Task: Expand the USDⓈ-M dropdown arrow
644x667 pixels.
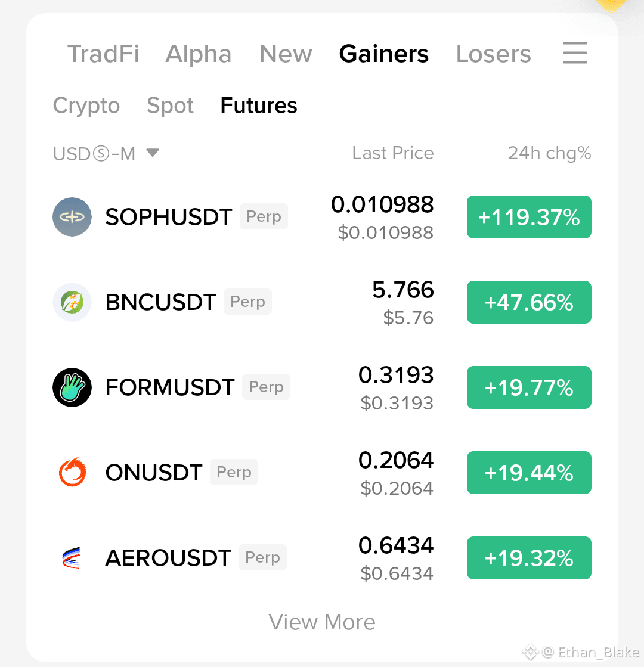Action: (153, 152)
